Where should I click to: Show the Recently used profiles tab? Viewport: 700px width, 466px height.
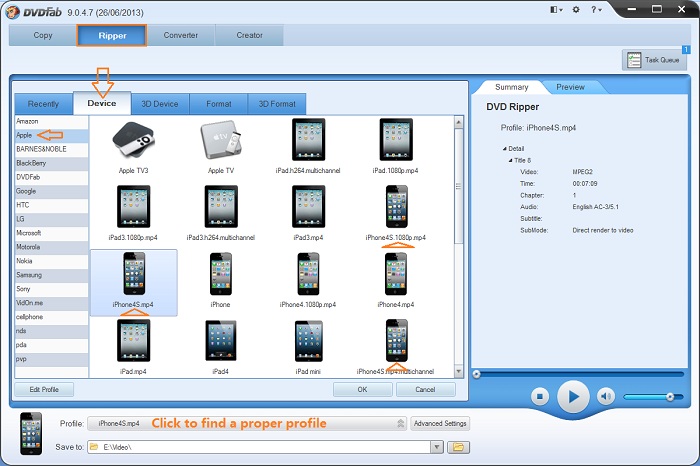point(43,104)
